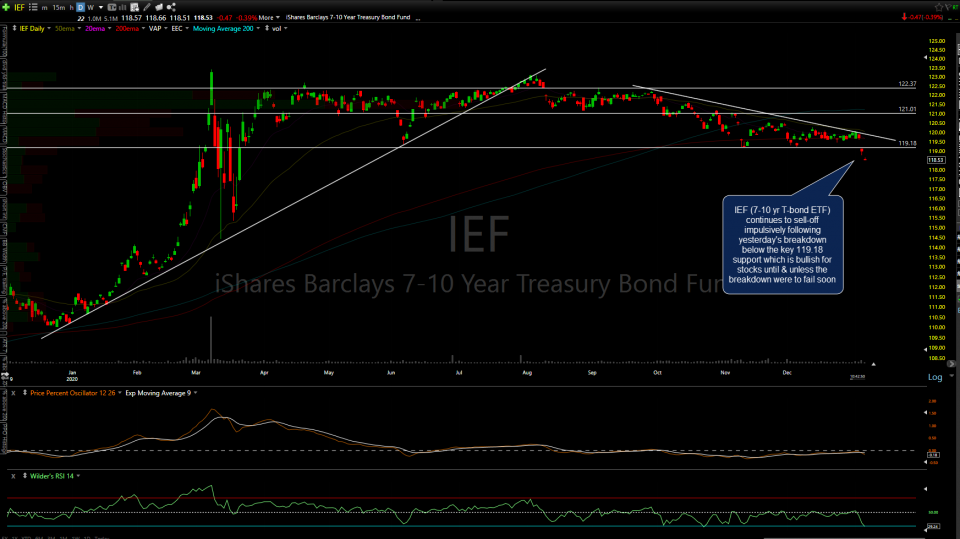Click the reorder arrows of Price Percent Oscillator
Screen dimensions: 960x539
pos(24,393)
